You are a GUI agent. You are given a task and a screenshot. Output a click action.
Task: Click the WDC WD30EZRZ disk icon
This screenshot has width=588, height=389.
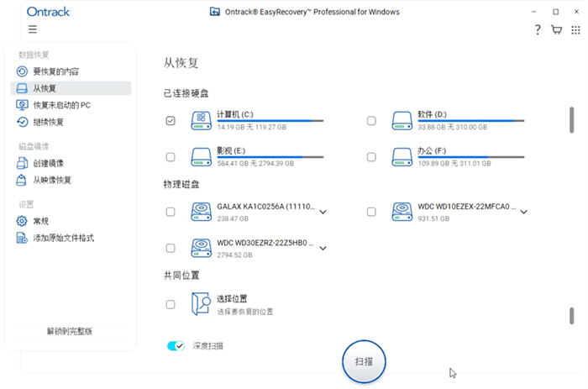tap(202, 248)
